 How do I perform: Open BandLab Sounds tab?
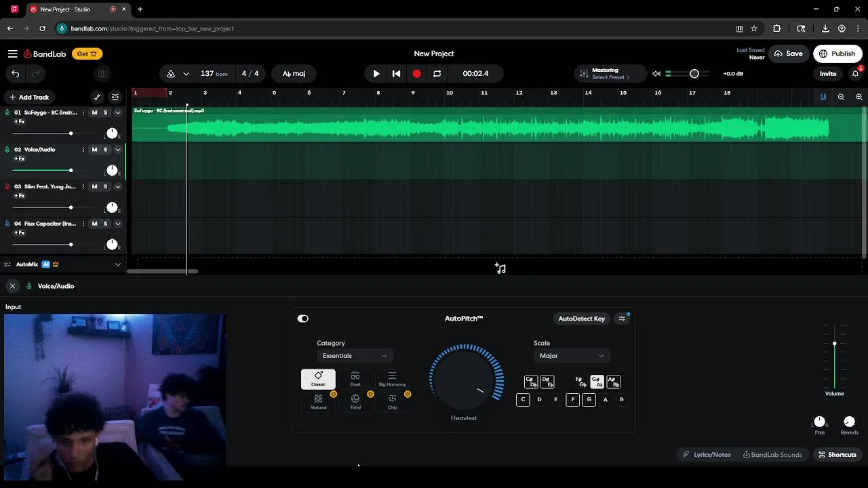[x=772, y=455]
